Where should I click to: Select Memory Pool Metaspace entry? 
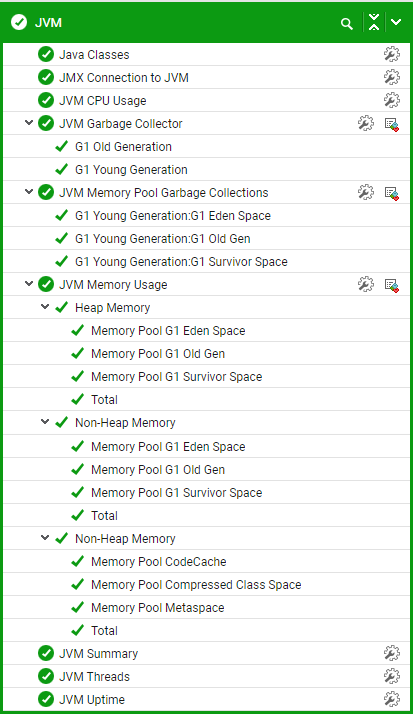point(158,607)
